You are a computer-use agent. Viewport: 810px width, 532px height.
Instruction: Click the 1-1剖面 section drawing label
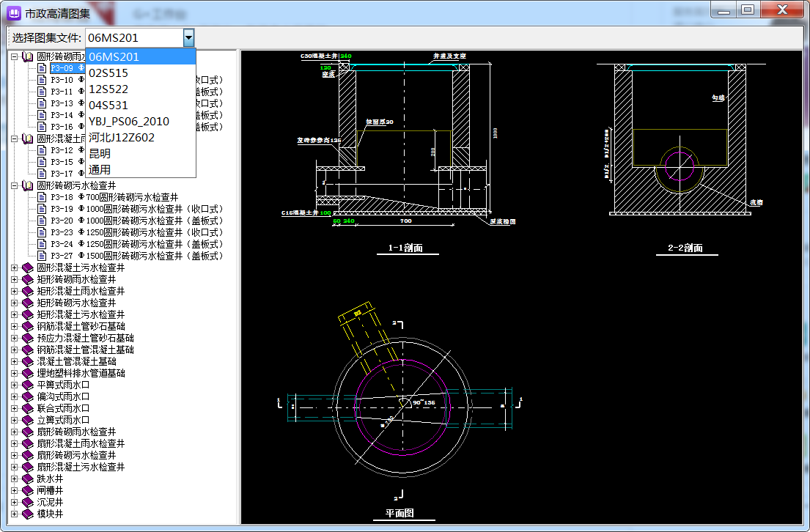[406, 248]
